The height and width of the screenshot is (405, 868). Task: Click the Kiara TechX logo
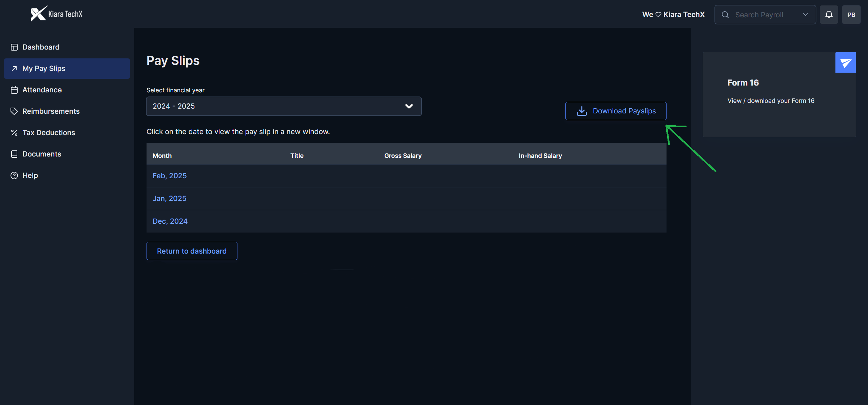[x=56, y=14]
